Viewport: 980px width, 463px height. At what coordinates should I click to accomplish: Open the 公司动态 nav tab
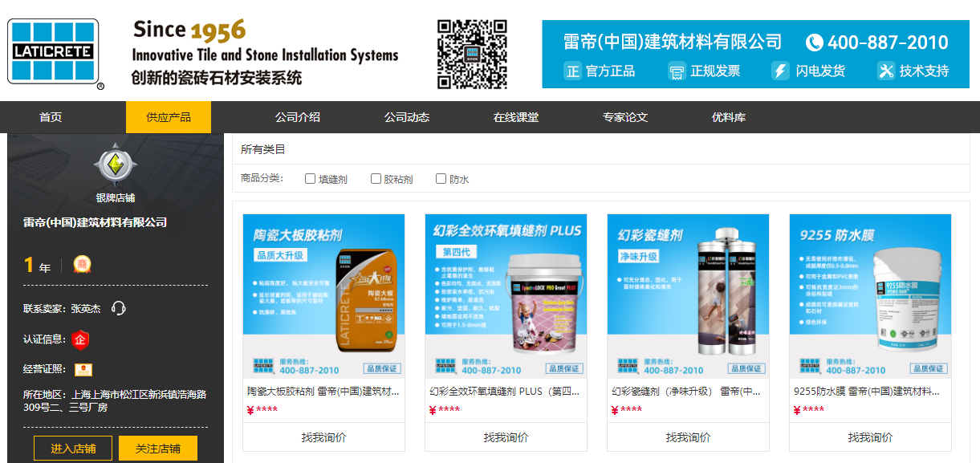click(x=407, y=117)
